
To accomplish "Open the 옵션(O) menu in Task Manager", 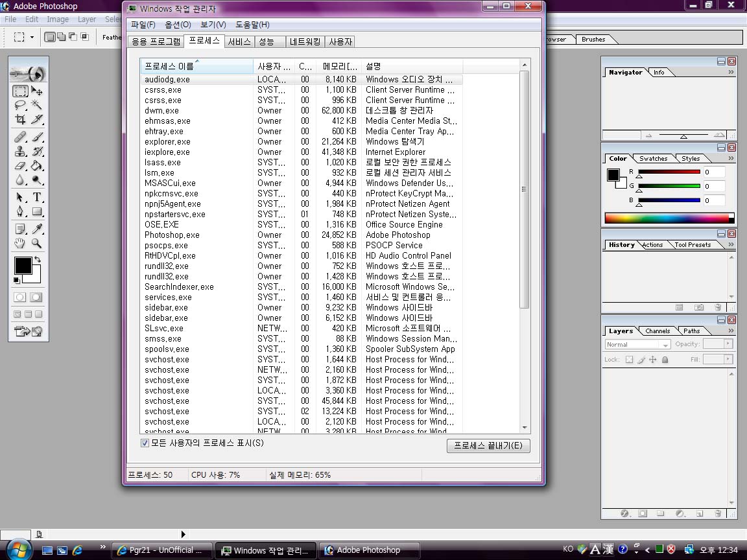I will pos(178,25).
